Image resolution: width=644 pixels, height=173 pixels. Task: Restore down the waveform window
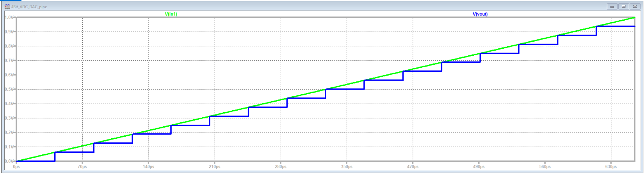(x=623, y=7)
